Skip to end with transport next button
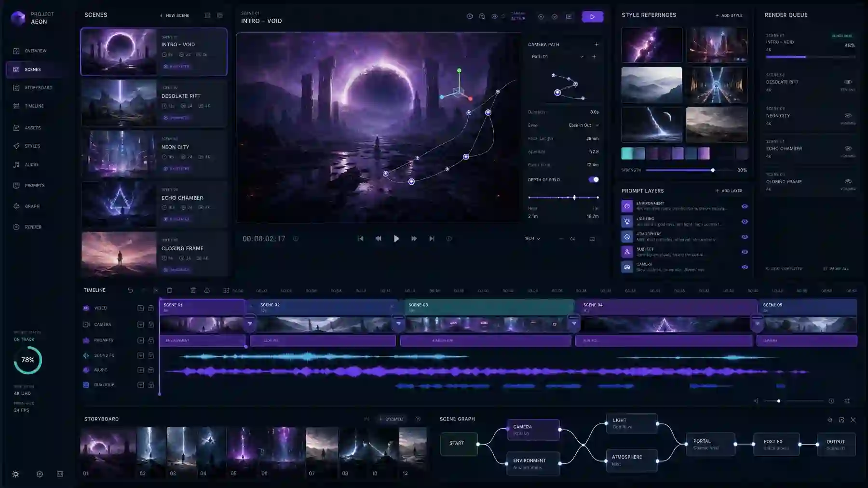Viewport: 868px width, 488px height. pos(432,239)
